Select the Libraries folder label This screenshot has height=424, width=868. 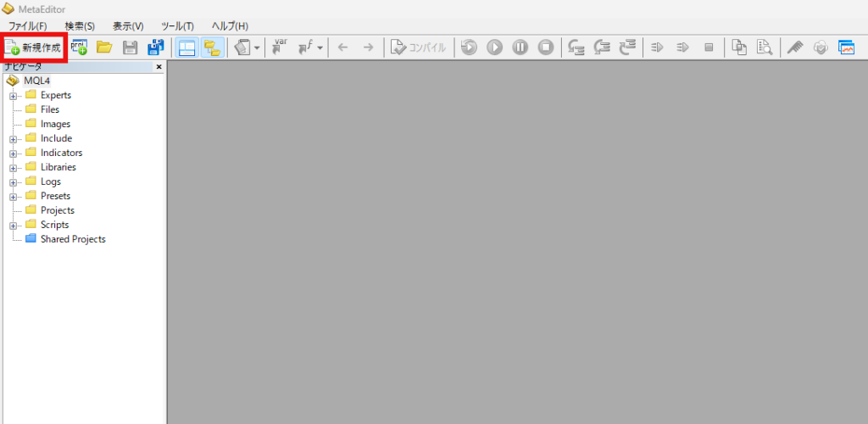click(x=58, y=167)
